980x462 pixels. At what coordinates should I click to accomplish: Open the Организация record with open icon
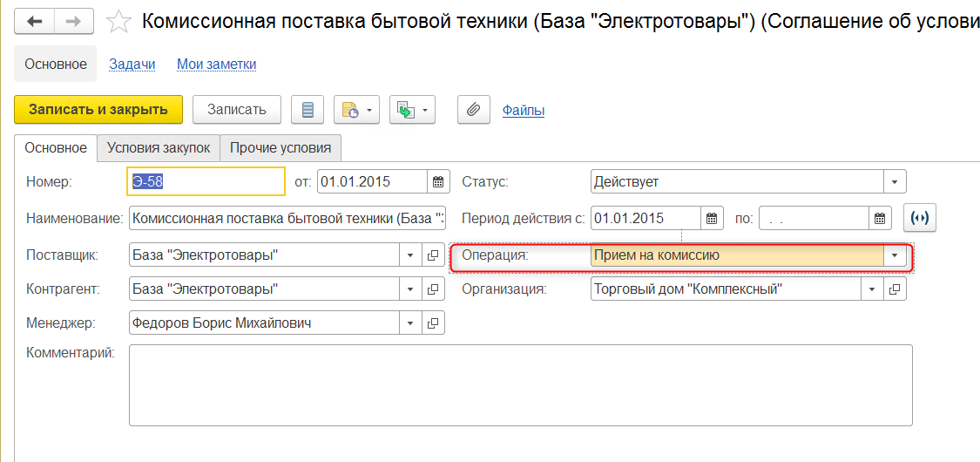(x=895, y=289)
